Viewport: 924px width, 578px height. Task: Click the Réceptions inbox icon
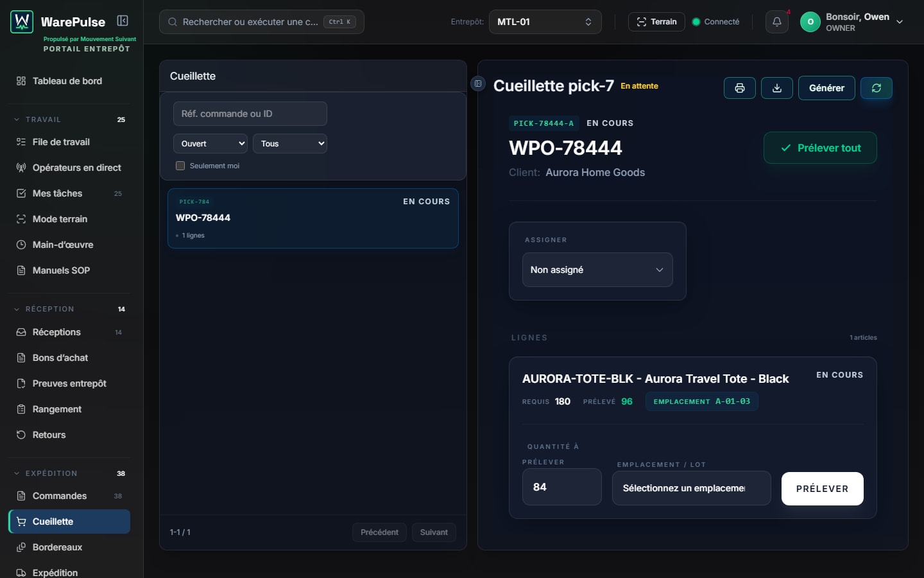21,332
